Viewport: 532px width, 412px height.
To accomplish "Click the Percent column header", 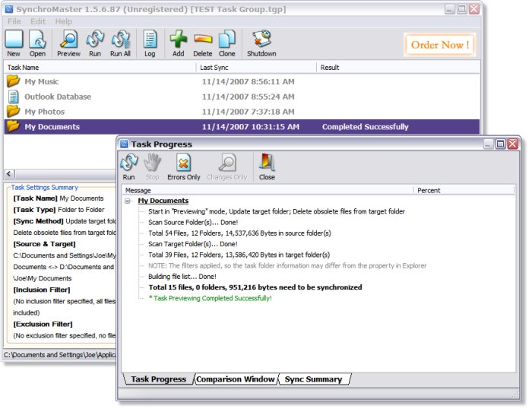I will pos(464,190).
